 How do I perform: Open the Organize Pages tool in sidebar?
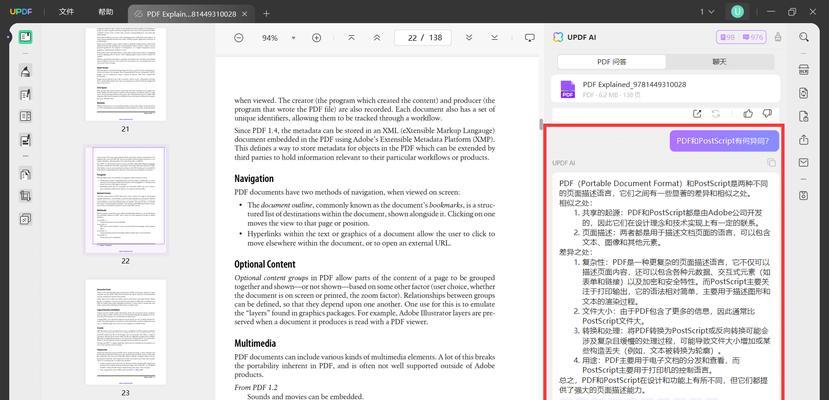25,116
